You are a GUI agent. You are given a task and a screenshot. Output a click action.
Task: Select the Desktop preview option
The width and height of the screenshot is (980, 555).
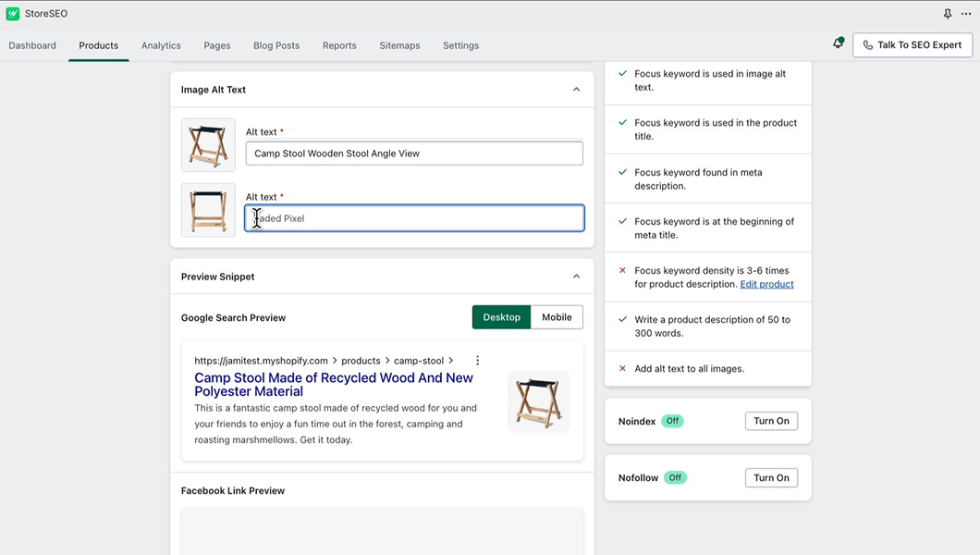tap(501, 317)
